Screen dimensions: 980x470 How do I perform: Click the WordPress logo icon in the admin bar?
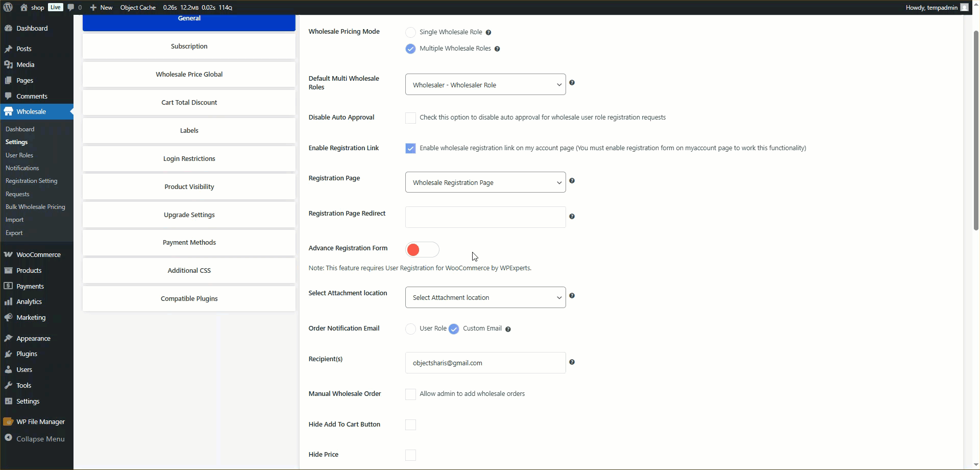[x=8, y=7]
